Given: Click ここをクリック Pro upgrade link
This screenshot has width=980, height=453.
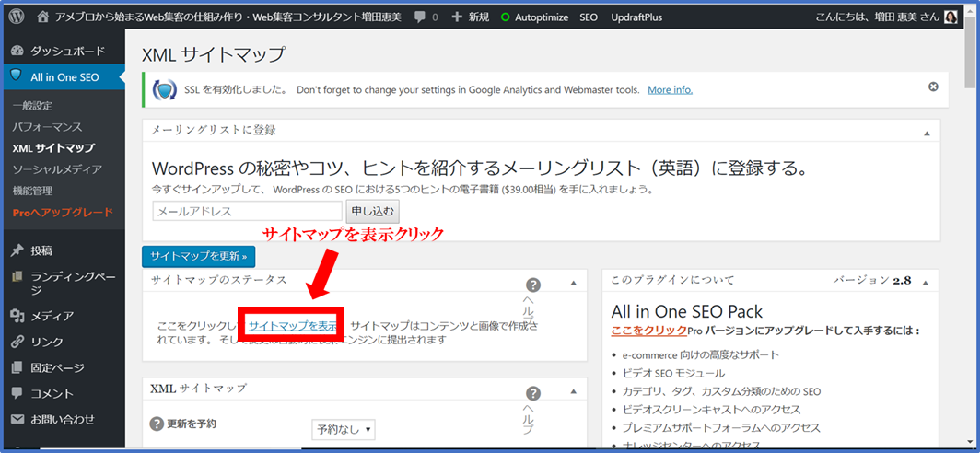Looking at the screenshot, I should [x=648, y=330].
